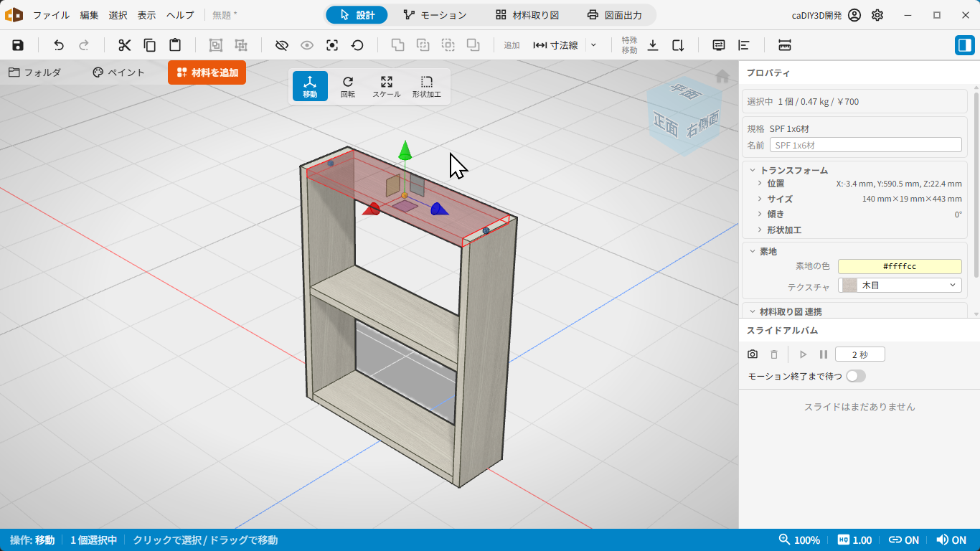Click the camera icon in slide album
Screen dimensions: 980x551
point(753,354)
